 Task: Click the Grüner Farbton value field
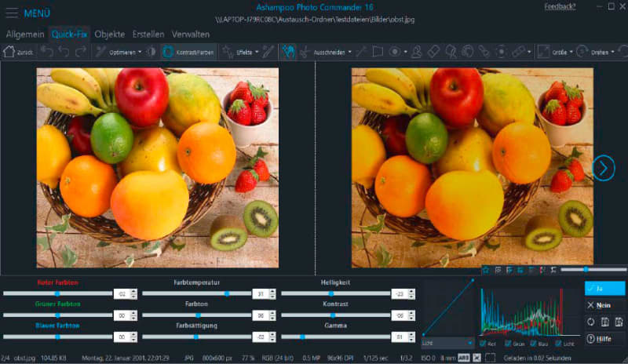(x=122, y=315)
